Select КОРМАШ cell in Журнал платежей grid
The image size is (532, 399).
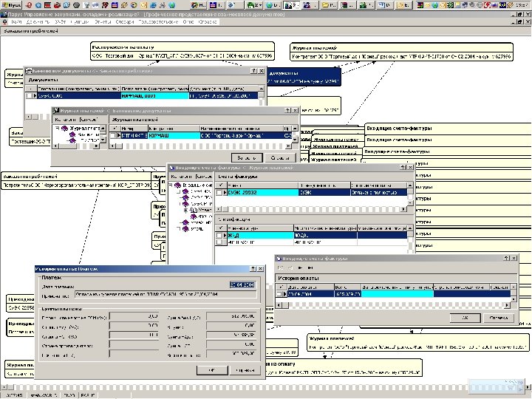(x=174, y=135)
